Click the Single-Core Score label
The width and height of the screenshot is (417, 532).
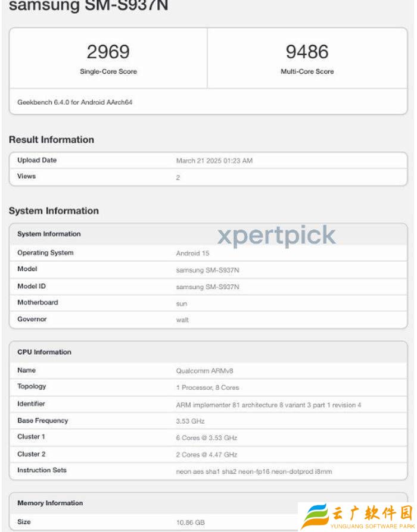tap(108, 71)
